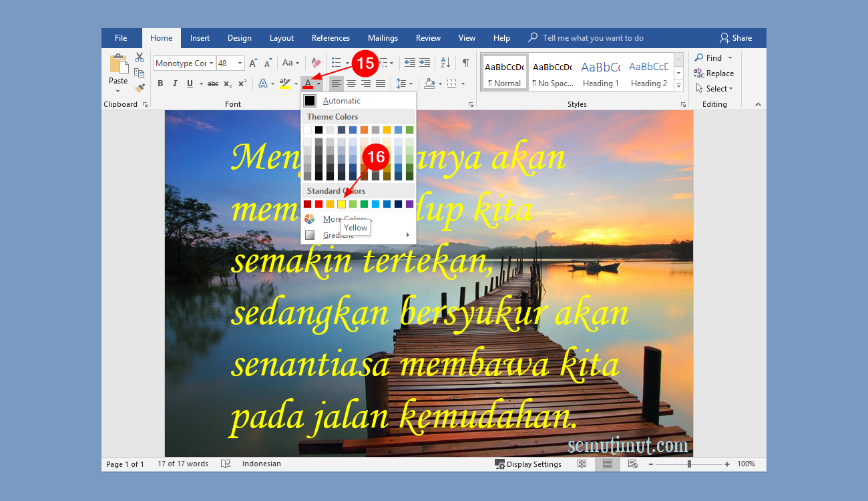Apply the Normal style
The width and height of the screenshot is (868, 501).
pos(504,72)
